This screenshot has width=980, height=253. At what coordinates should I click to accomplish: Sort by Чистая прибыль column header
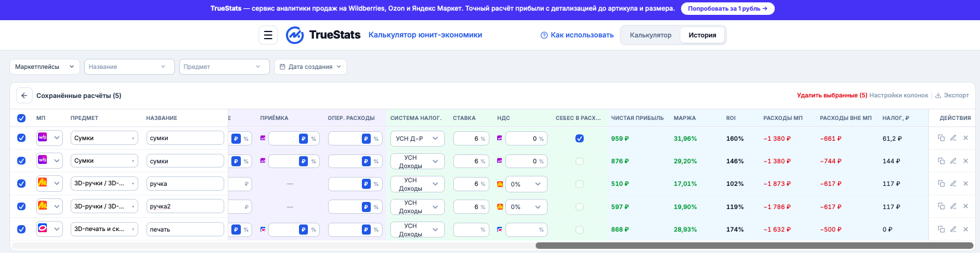pos(637,118)
